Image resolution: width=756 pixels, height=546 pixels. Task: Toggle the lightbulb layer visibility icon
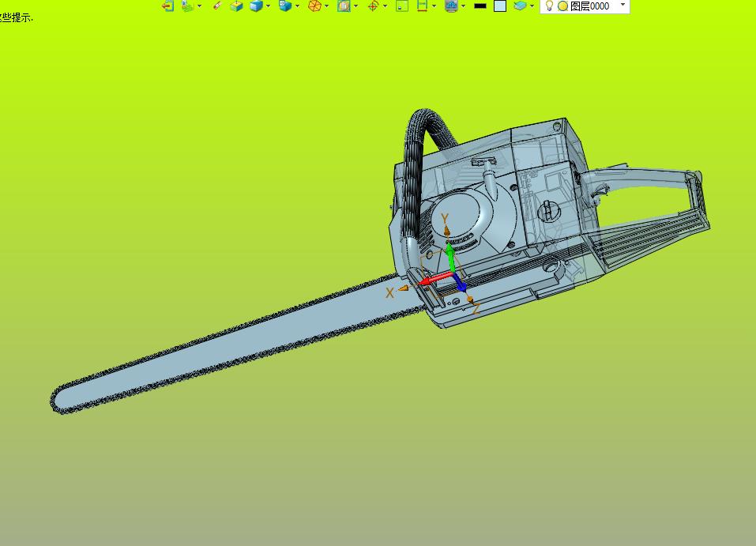coord(549,6)
